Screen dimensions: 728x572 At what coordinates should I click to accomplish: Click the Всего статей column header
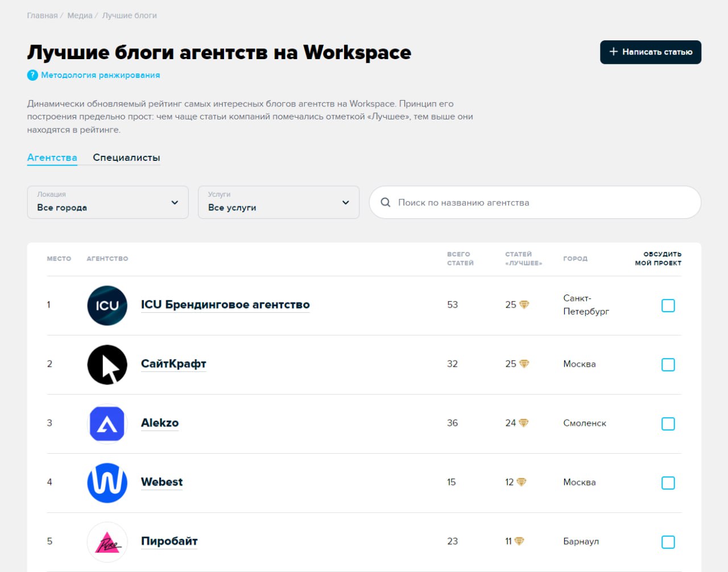[460, 259]
